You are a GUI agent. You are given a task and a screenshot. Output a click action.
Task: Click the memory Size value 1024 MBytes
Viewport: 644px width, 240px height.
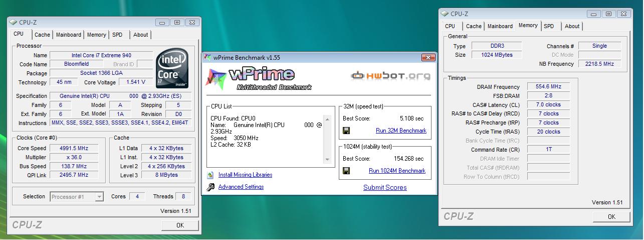[x=497, y=55]
